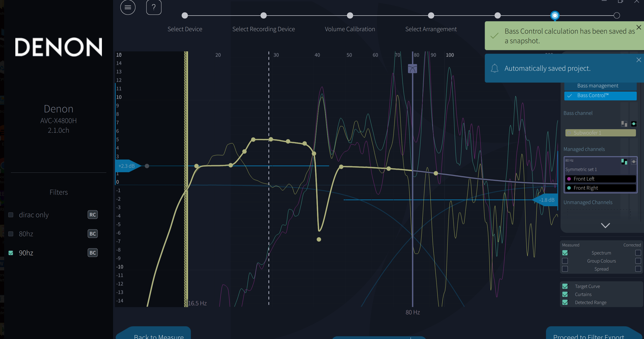
Task: Close the Bass Control snapshot notification
Action: point(639,27)
